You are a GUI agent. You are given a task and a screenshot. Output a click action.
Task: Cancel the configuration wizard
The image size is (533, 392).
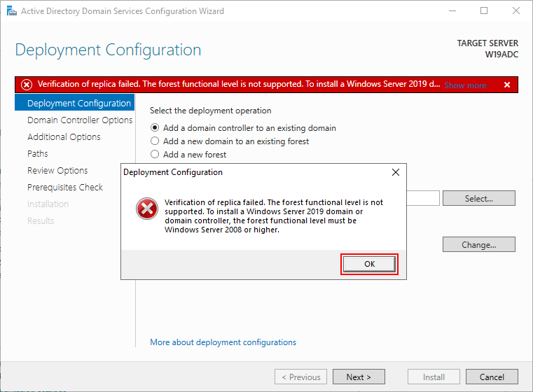pos(492,377)
